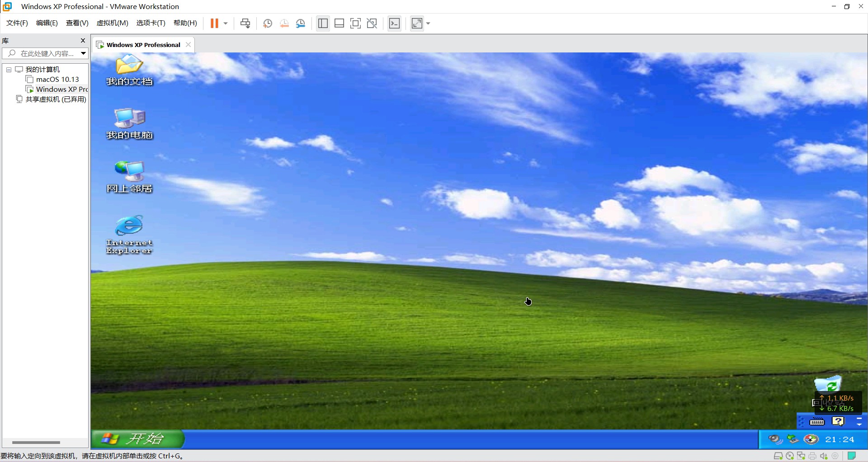Screen dimensions: 868x462
Task: Select macOS 10.13 in the library
Action: [57, 80]
